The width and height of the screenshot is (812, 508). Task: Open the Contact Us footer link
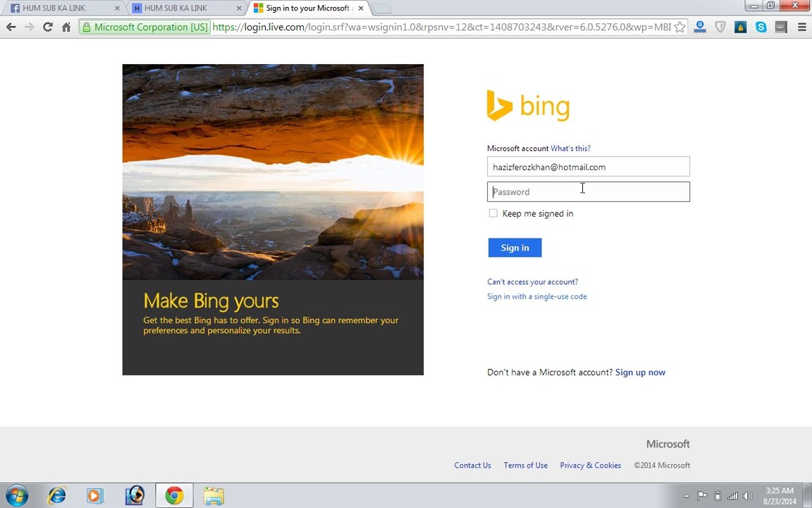[x=472, y=466]
